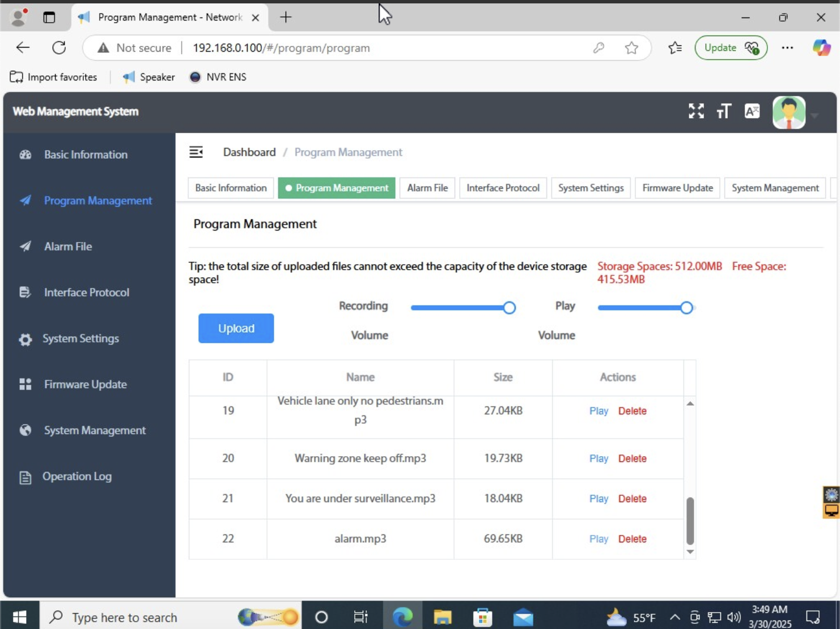Play Warning zone keep off.mp3

(599, 458)
